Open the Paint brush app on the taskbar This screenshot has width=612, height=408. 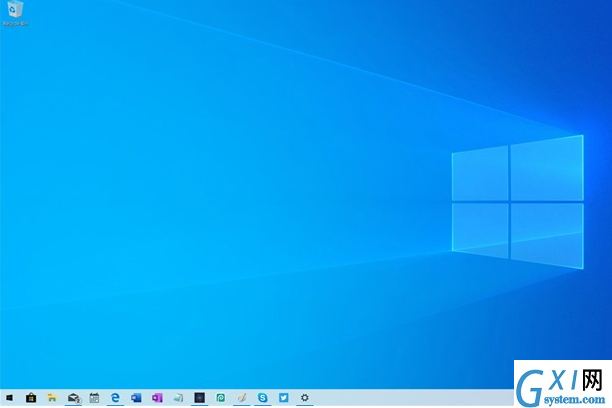coord(242,398)
